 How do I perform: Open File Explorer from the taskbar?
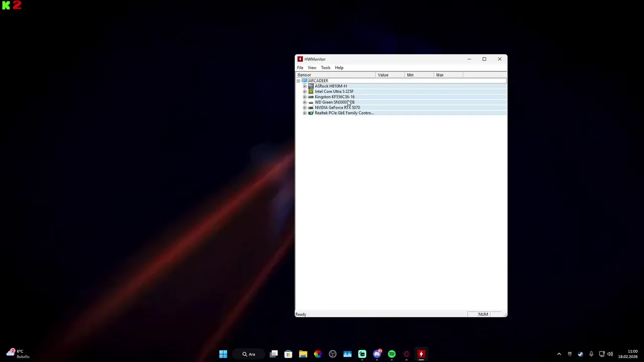click(303, 354)
